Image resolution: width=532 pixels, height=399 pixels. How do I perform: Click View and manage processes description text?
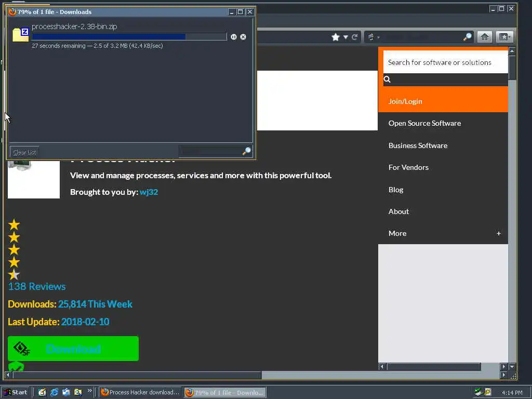(x=201, y=176)
